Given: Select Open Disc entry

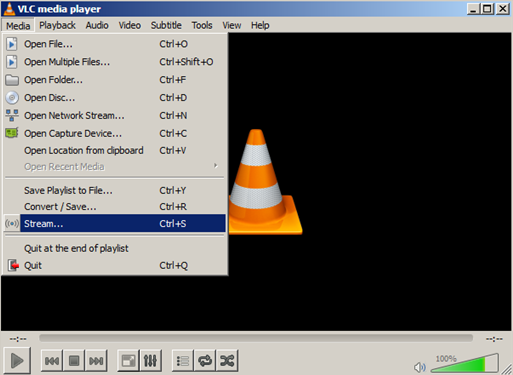Looking at the screenshot, I should pyautogui.click(x=115, y=98).
